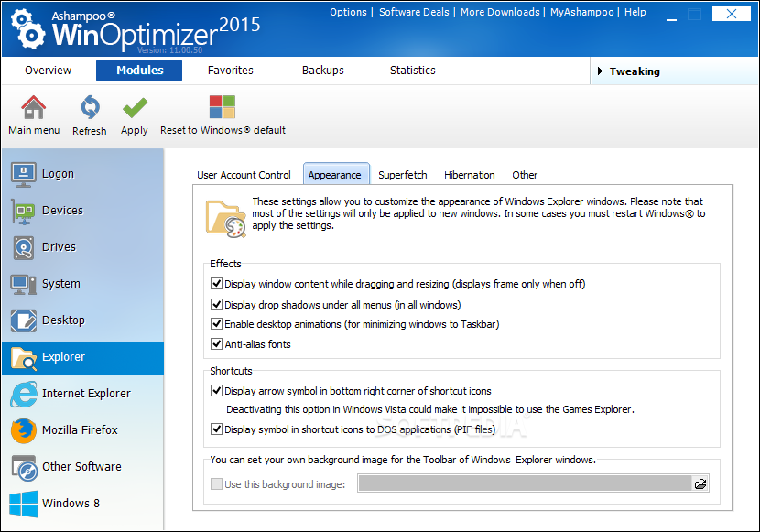Image resolution: width=760 pixels, height=532 pixels.
Task: Toggle display window content while dragging checkbox
Action: click(x=216, y=284)
